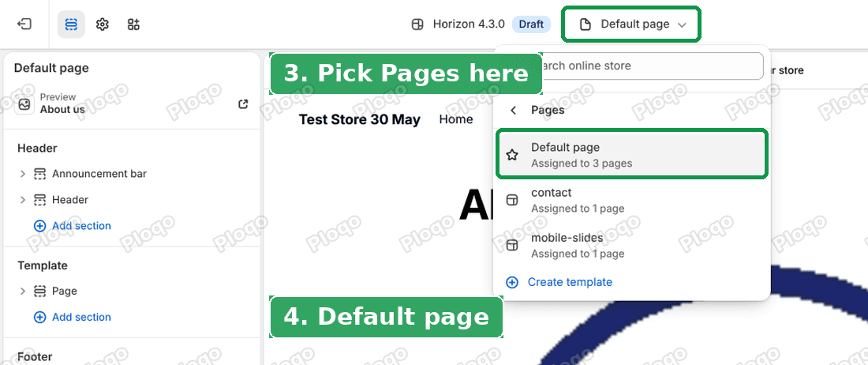868x365 pixels.
Task: Open About us preview in new tab
Action: tap(243, 103)
